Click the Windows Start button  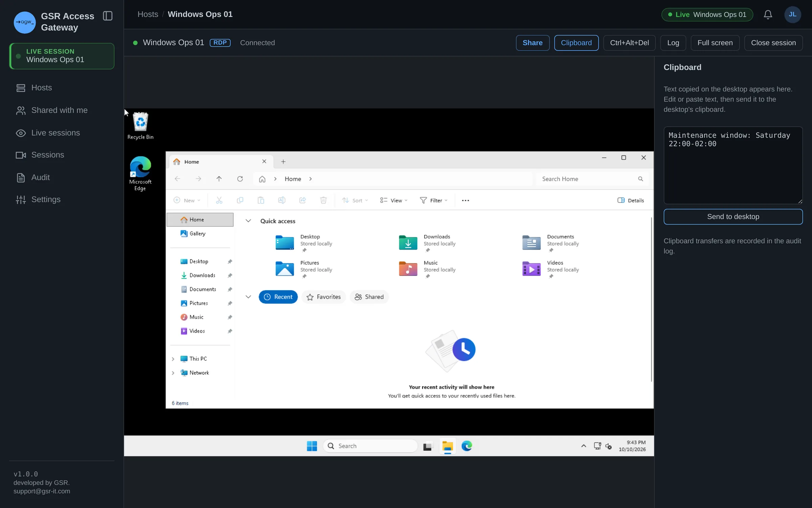pyautogui.click(x=312, y=446)
